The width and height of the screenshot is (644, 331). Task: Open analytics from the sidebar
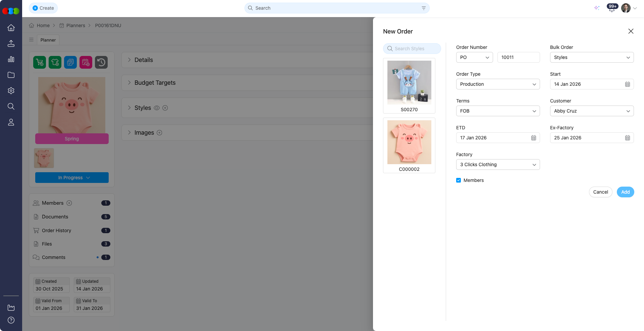click(11, 59)
